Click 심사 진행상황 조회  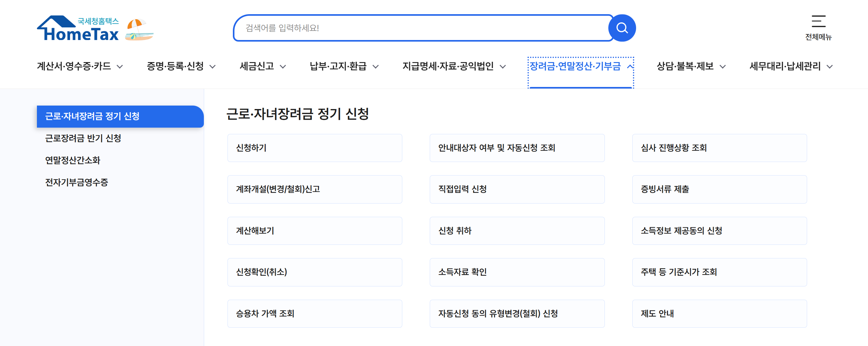coord(719,148)
